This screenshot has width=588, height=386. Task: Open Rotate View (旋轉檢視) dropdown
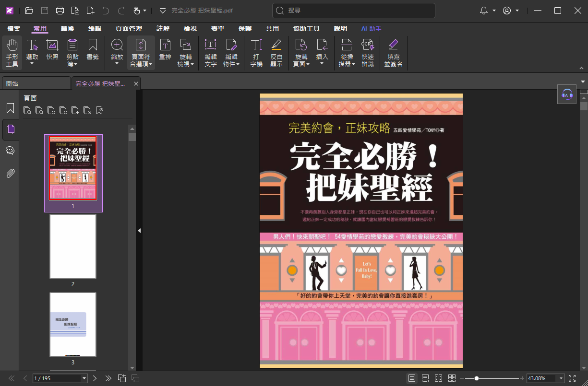coord(186,64)
